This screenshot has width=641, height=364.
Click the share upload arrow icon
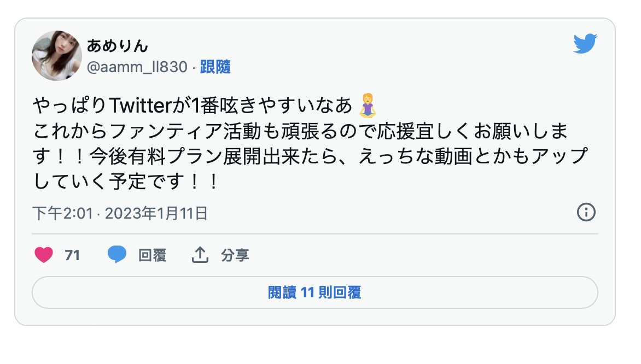click(x=200, y=255)
